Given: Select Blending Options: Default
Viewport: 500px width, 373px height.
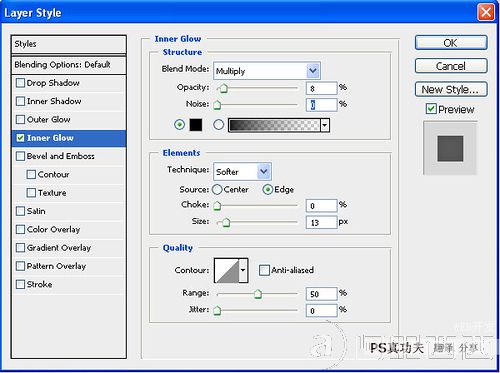Looking at the screenshot, I should (69, 65).
